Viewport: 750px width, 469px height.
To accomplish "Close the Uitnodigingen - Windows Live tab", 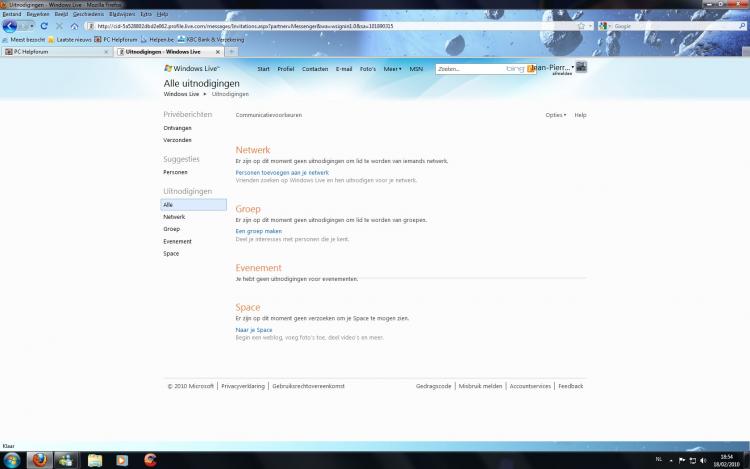I will point(216,51).
